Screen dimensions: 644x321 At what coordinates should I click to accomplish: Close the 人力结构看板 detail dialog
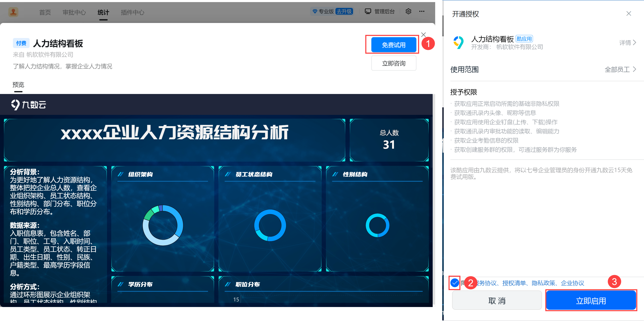click(x=423, y=34)
